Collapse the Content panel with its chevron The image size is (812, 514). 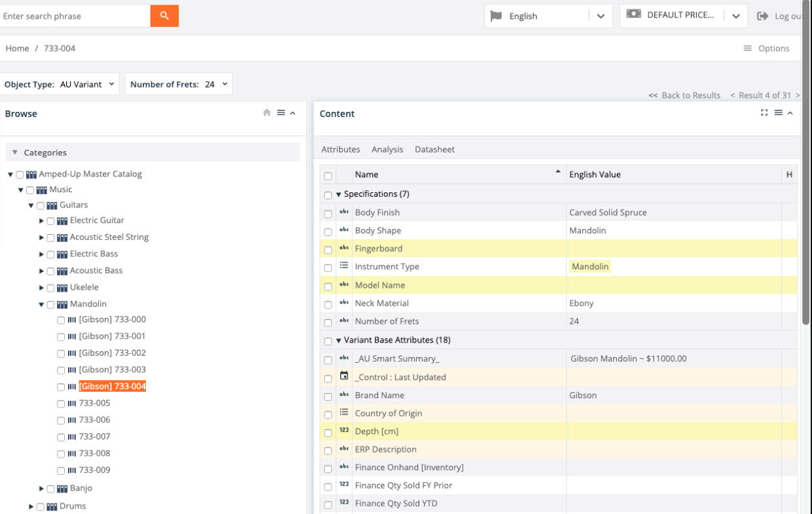click(790, 113)
